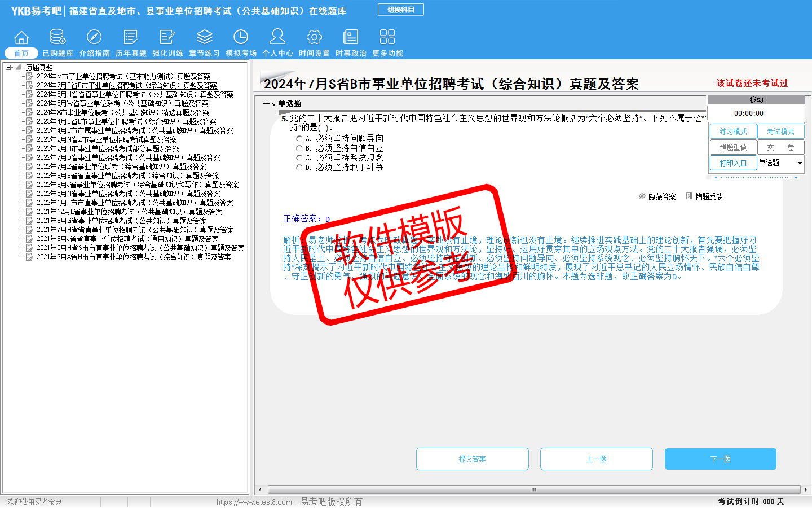812x508 pixels.
Task: Open 2024年M市事业单位招聘考试 exam in tree
Action: pos(123,76)
